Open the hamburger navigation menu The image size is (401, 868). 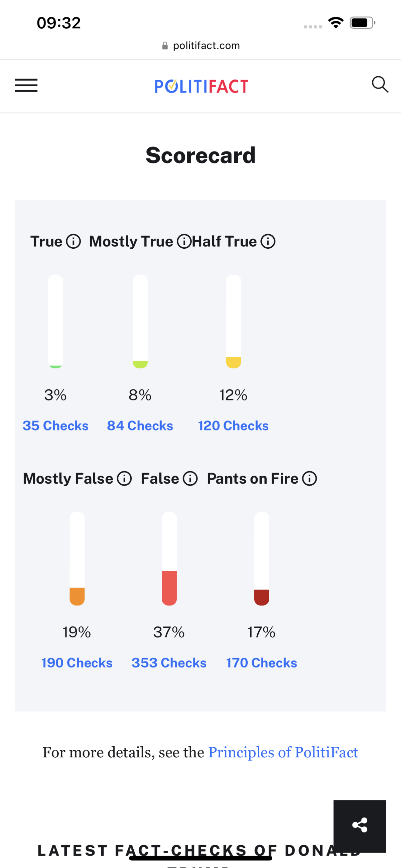[26, 85]
